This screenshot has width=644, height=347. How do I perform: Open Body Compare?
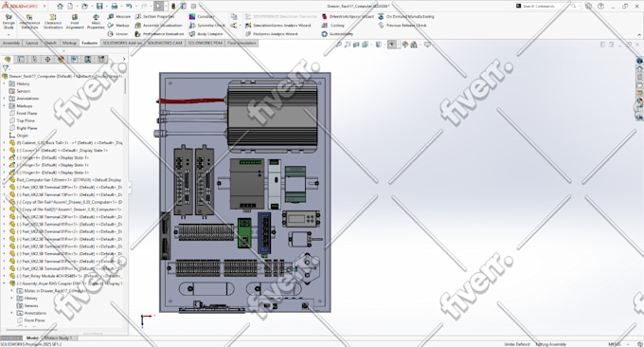(x=206, y=34)
